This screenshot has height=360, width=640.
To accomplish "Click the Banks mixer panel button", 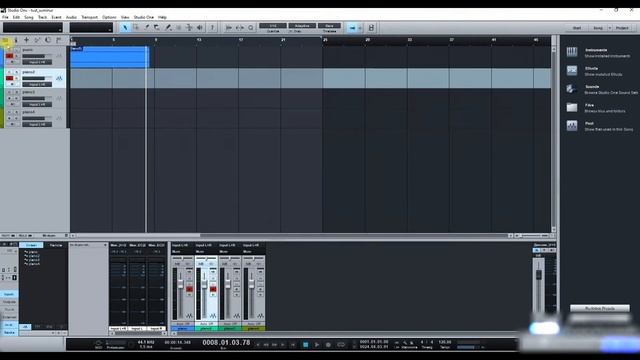I will click(9, 333).
